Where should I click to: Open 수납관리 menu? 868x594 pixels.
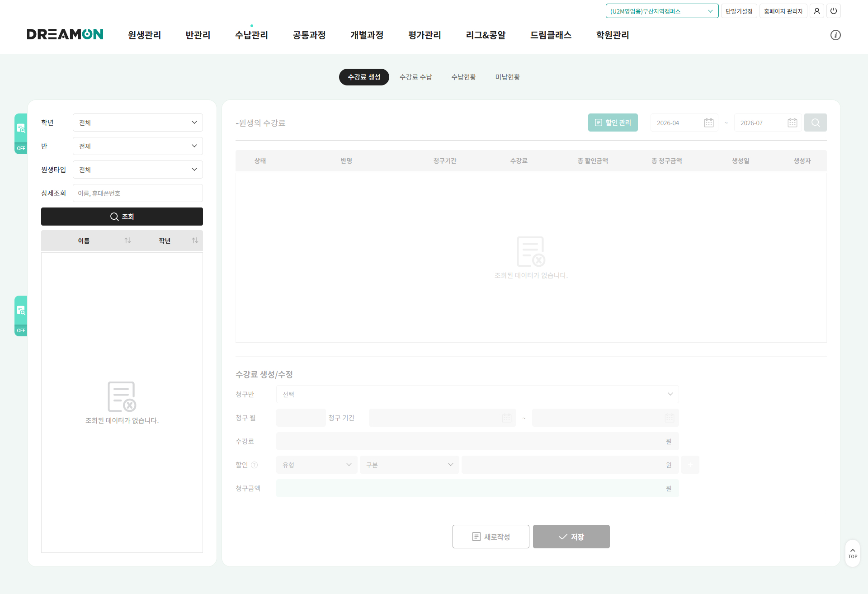pos(251,35)
